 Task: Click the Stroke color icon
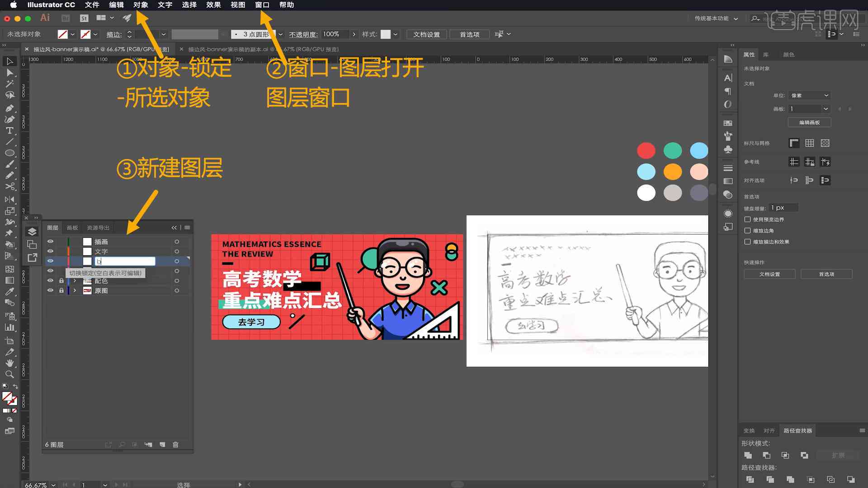[86, 34]
